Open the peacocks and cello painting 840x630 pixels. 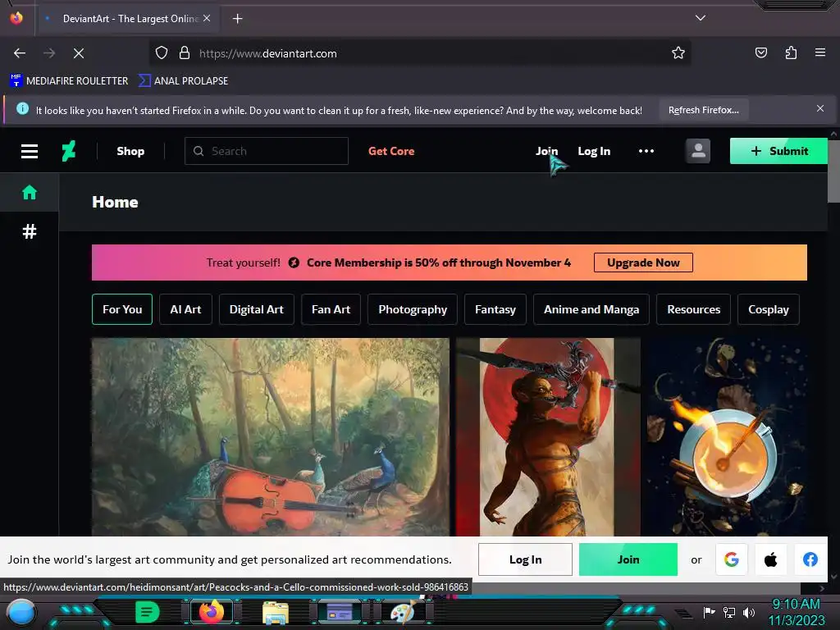(x=271, y=436)
